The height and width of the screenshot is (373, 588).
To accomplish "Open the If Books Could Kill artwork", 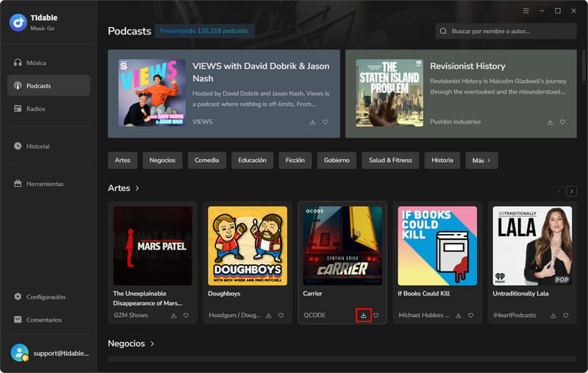I will point(437,246).
